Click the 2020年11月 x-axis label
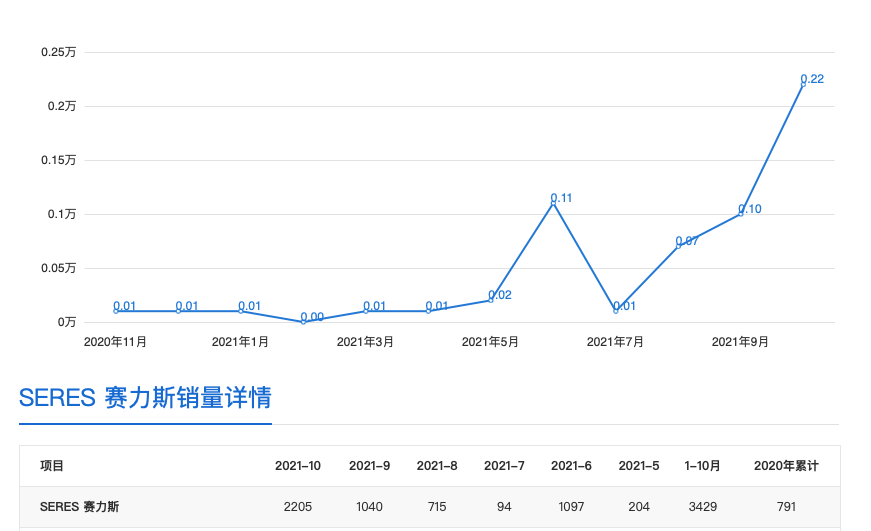The height and width of the screenshot is (531, 871). (115, 342)
